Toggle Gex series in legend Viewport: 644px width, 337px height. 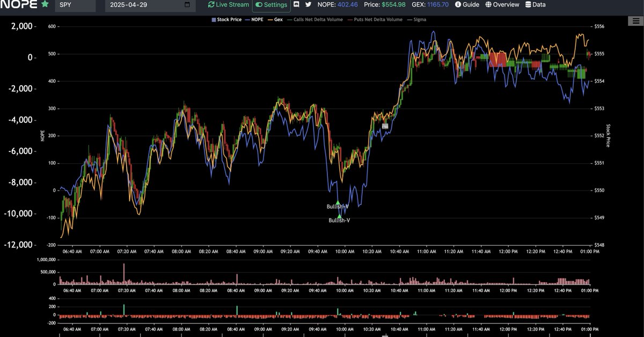point(274,20)
